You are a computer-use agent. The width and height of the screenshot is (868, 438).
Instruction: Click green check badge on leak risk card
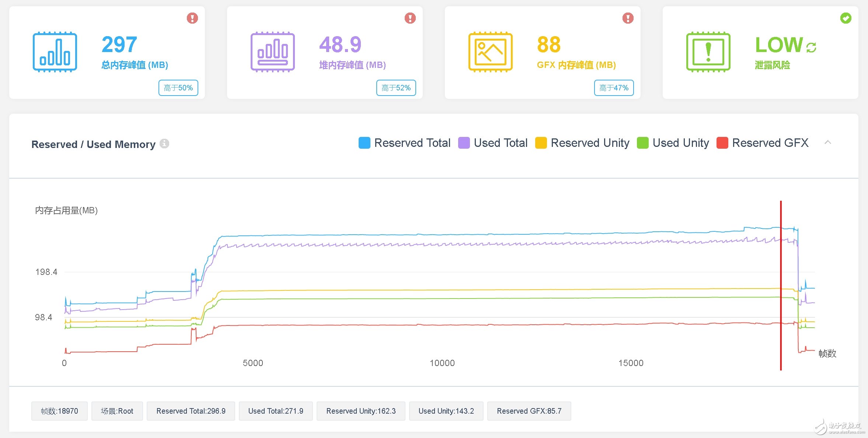coord(846,18)
